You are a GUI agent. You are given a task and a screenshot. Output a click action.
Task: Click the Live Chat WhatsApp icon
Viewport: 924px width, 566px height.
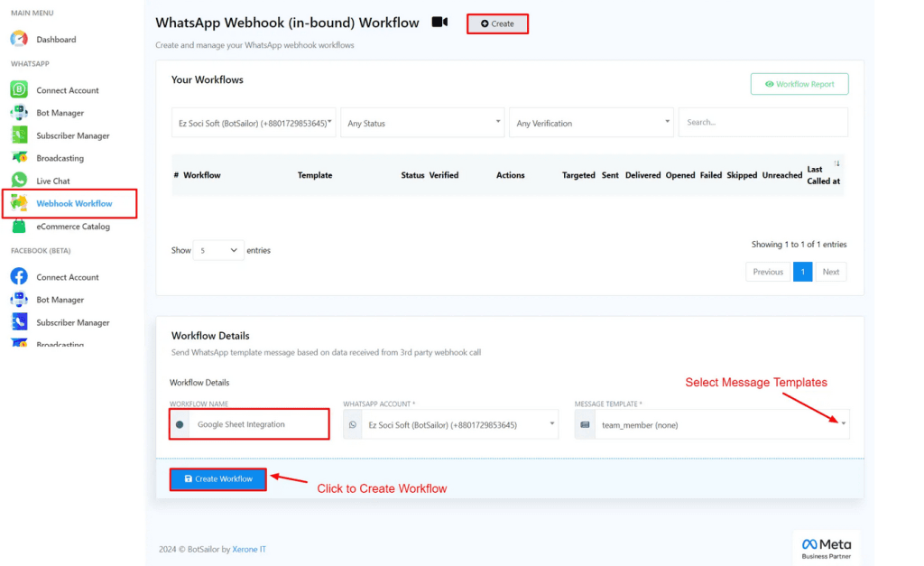pyautogui.click(x=19, y=181)
